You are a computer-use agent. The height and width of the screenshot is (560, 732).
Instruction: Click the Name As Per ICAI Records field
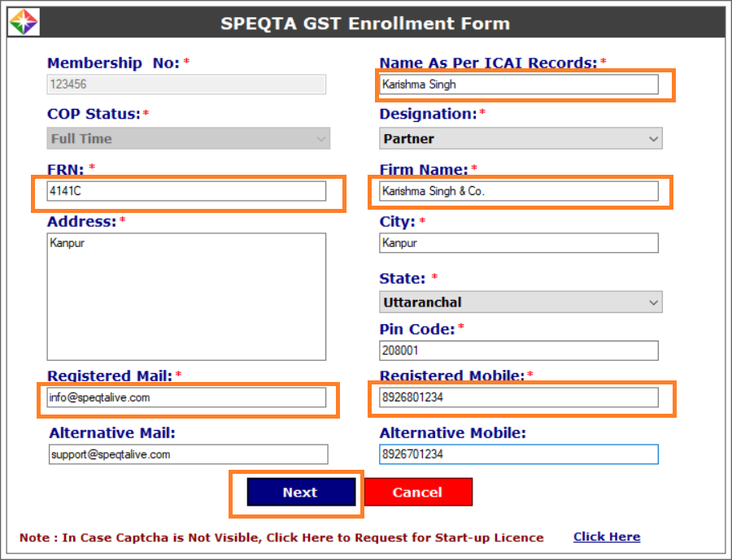coord(518,85)
